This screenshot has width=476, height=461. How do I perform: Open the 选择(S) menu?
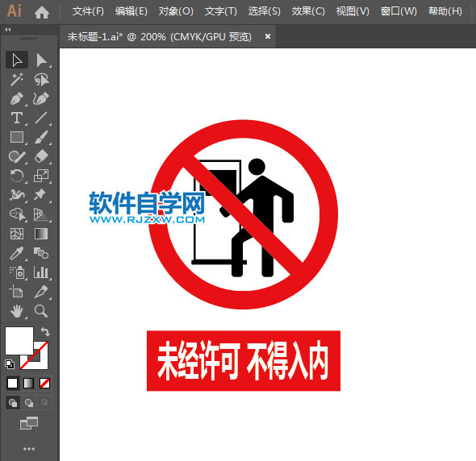point(264,11)
